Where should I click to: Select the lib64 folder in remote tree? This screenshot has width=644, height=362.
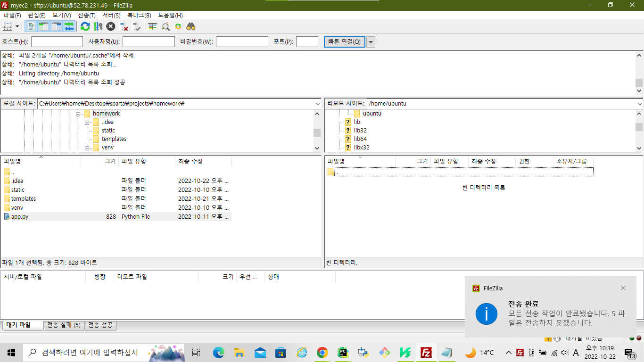click(x=360, y=139)
